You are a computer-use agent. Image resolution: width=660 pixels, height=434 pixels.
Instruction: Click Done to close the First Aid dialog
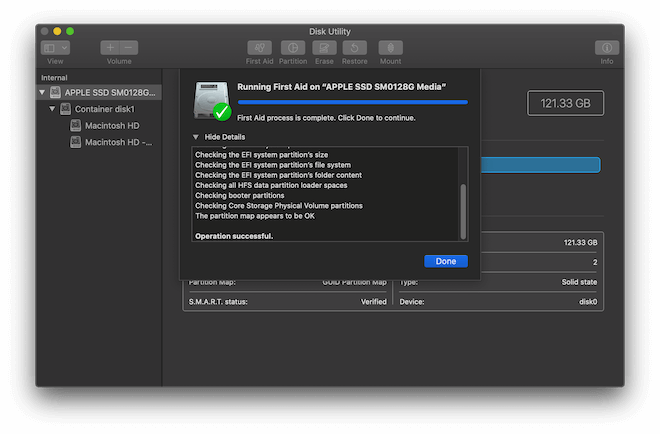point(446,261)
